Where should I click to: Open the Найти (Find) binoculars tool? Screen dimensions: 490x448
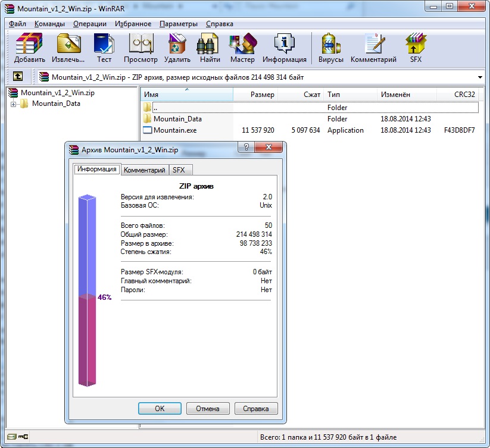210,48
